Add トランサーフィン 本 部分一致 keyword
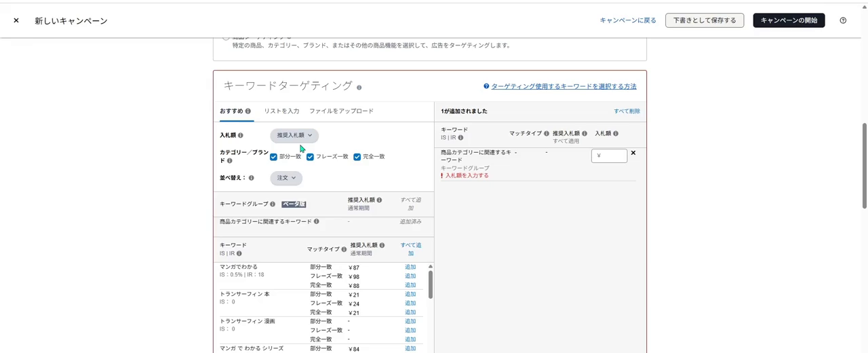 (x=410, y=295)
